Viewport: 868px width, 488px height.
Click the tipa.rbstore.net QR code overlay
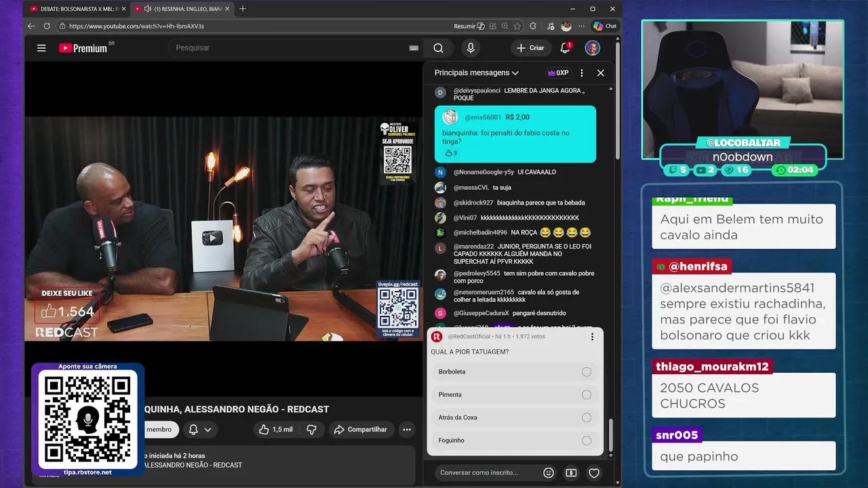87,420
